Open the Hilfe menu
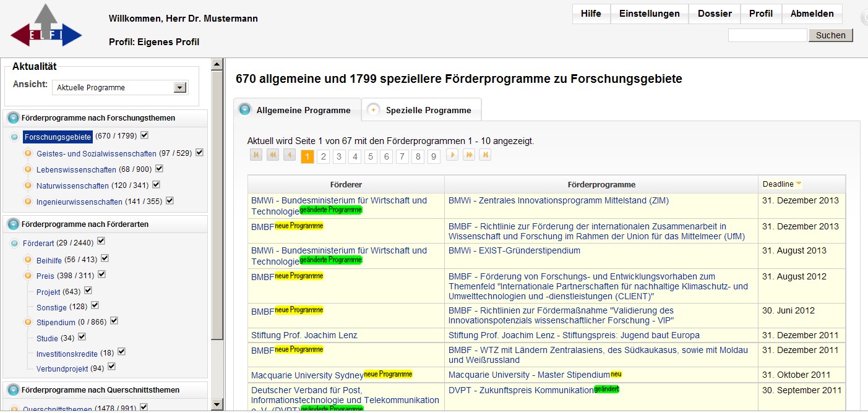Viewport: 868px width, 413px height. [591, 14]
